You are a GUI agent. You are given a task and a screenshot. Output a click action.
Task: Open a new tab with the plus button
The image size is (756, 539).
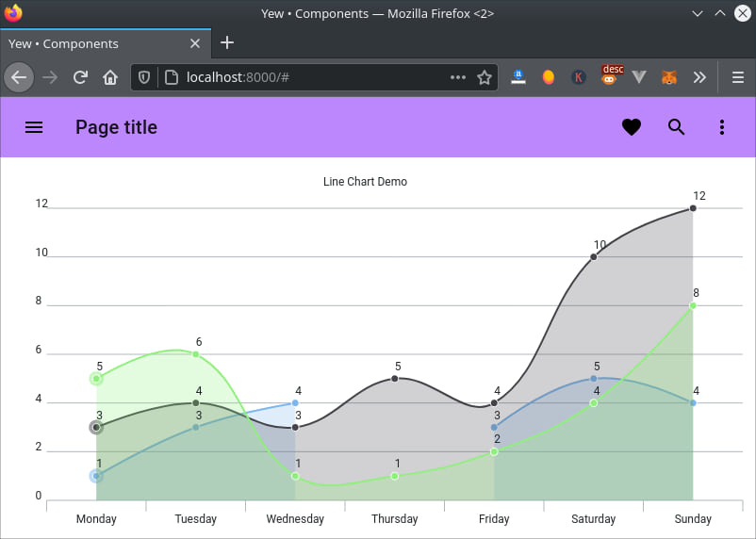coord(227,43)
